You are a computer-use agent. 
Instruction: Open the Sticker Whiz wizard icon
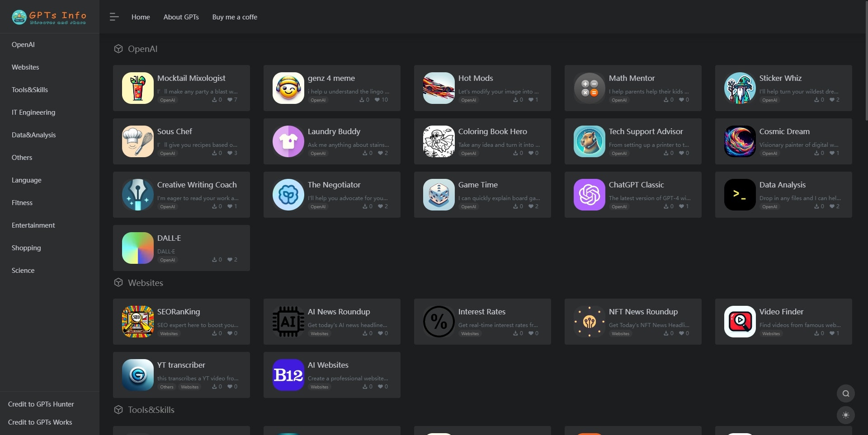[x=740, y=88]
